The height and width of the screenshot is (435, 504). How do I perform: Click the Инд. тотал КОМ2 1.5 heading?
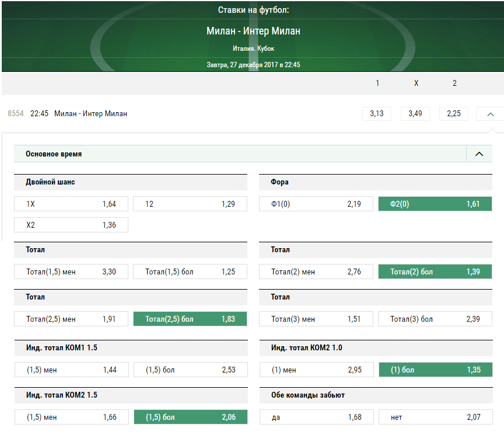[62, 395]
